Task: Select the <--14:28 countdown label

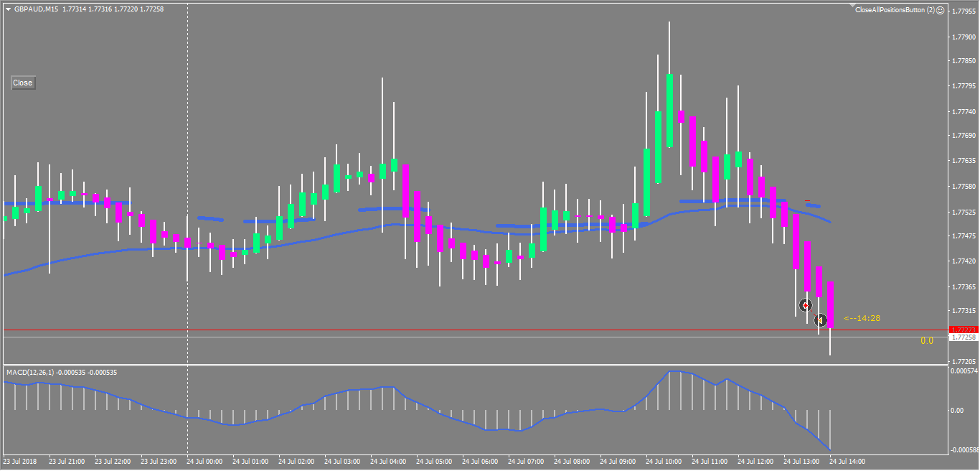Action: click(x=862, y=318)
